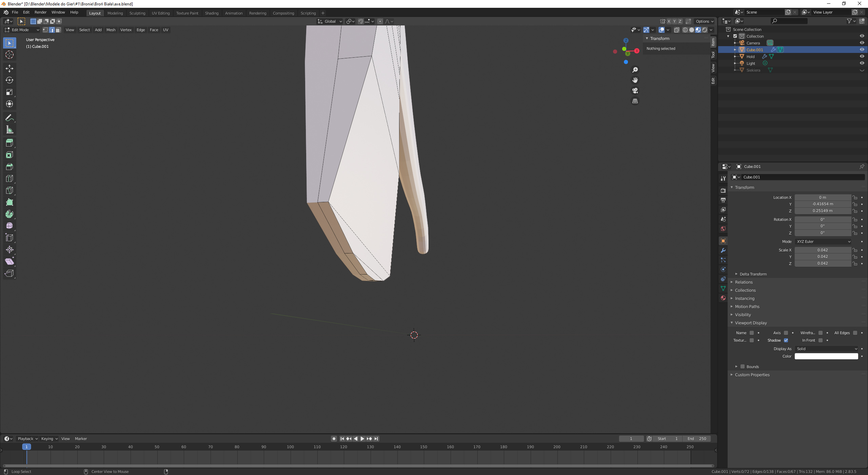Disable the Shadow checkbox
Screen dimensions: 868x475
point(786,340)
